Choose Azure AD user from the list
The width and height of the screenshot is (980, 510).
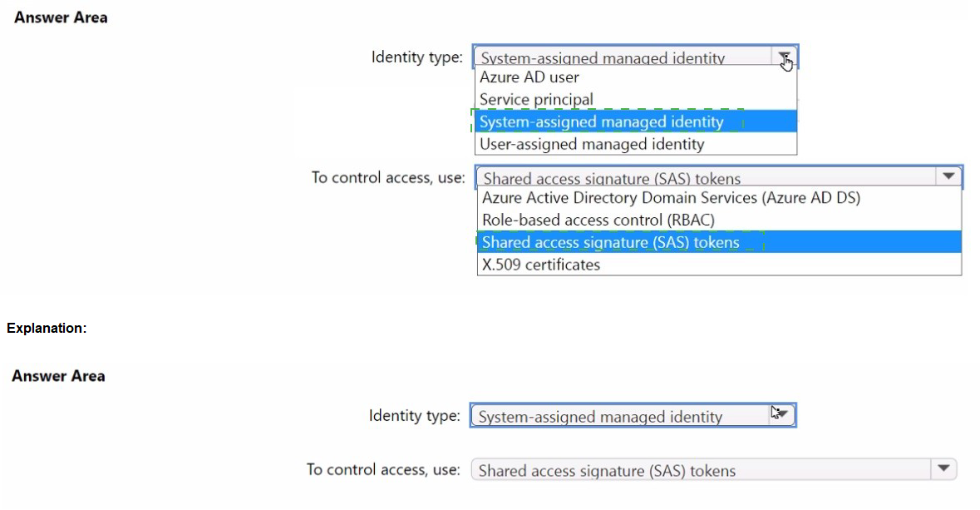tap(529, 77)
